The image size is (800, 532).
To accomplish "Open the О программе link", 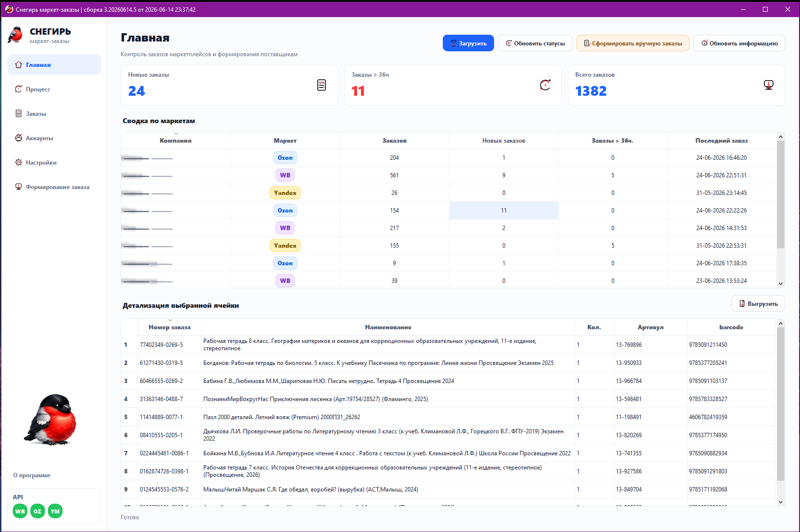I will (x=32, y=475).
